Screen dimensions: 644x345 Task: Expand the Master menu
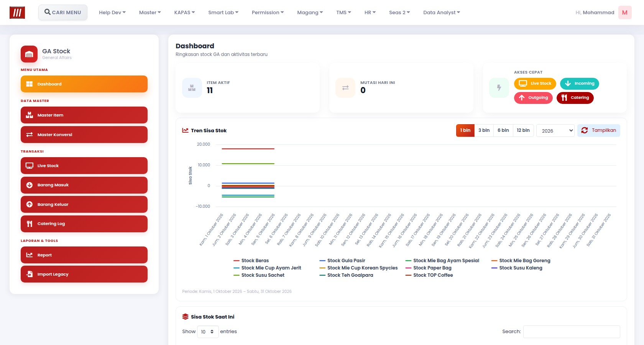(x=150, y=13)
